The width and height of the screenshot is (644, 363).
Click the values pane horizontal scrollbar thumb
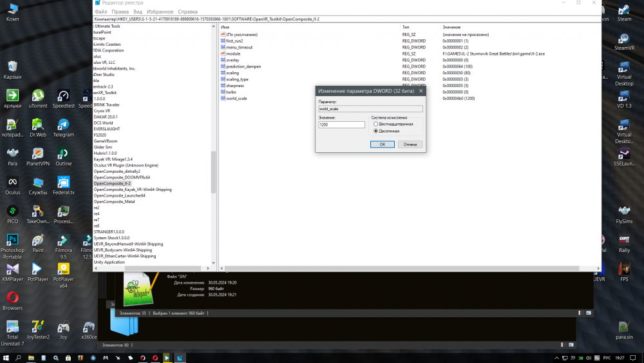pyautogui.click(x=402, y=268)
